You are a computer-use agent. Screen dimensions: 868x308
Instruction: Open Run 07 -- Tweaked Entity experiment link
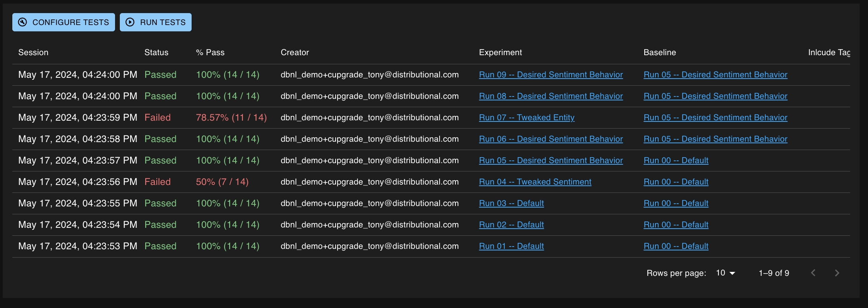pos(526,117)
